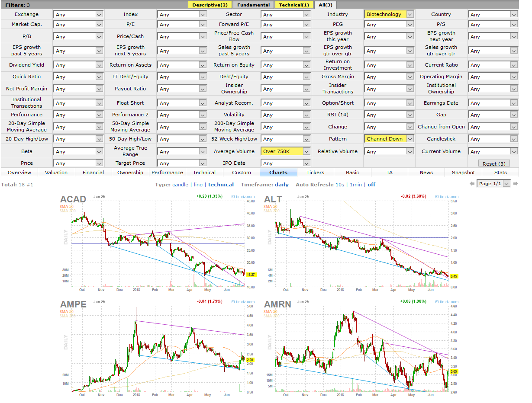532x403 pixels.
Task: Go to previous page arrow icon
Action: (x=472, y=184)
